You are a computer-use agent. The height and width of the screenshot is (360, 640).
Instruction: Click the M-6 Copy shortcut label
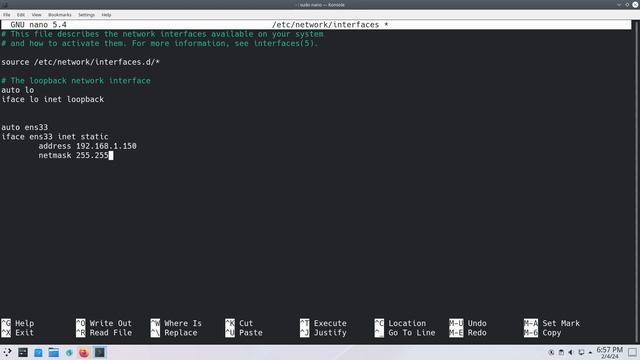pos(543,333)
